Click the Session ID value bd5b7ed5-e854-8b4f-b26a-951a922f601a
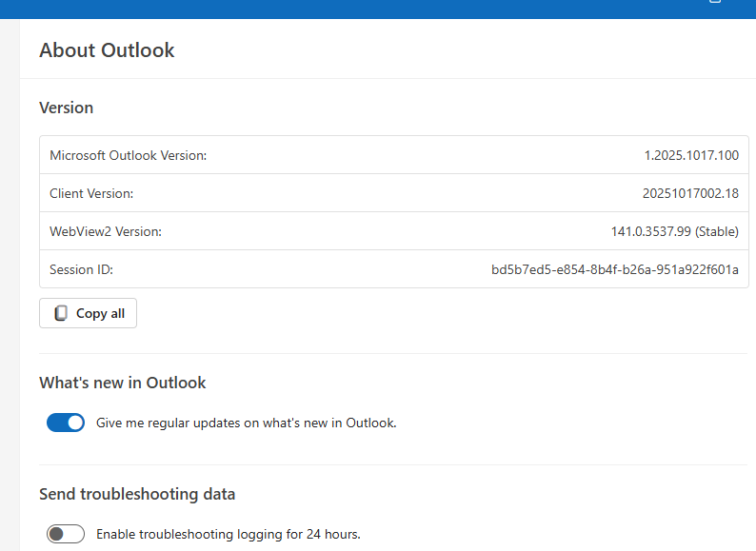The height and width of the screenshot is (551, 756). 615,269
